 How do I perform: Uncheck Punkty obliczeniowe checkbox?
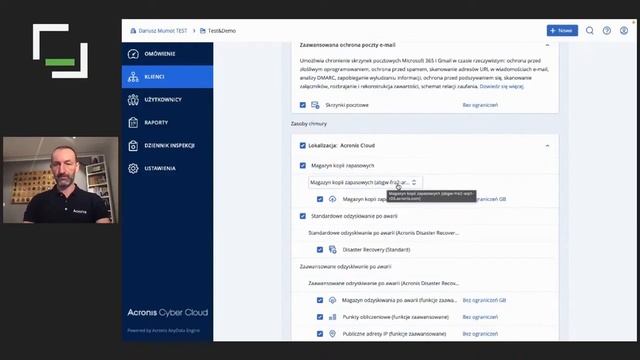[320, 317]
